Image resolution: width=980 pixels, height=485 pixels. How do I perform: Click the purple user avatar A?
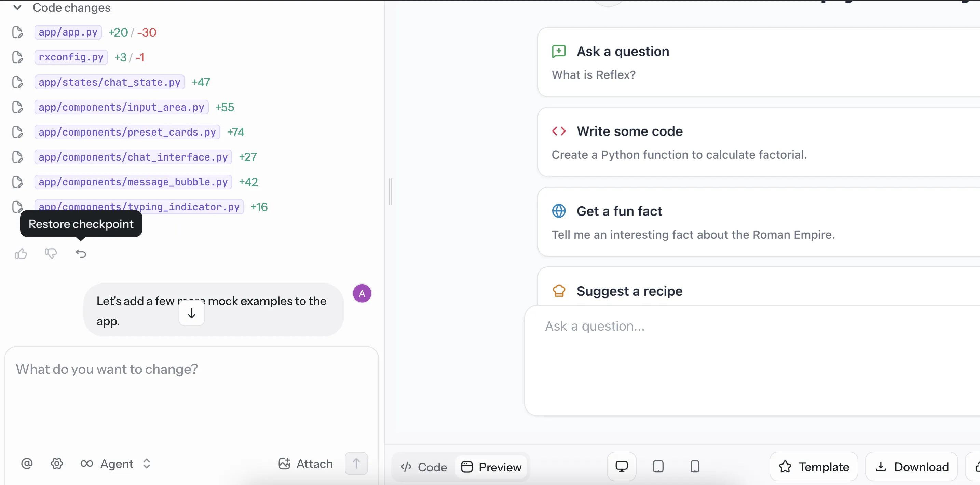[362, 293]
